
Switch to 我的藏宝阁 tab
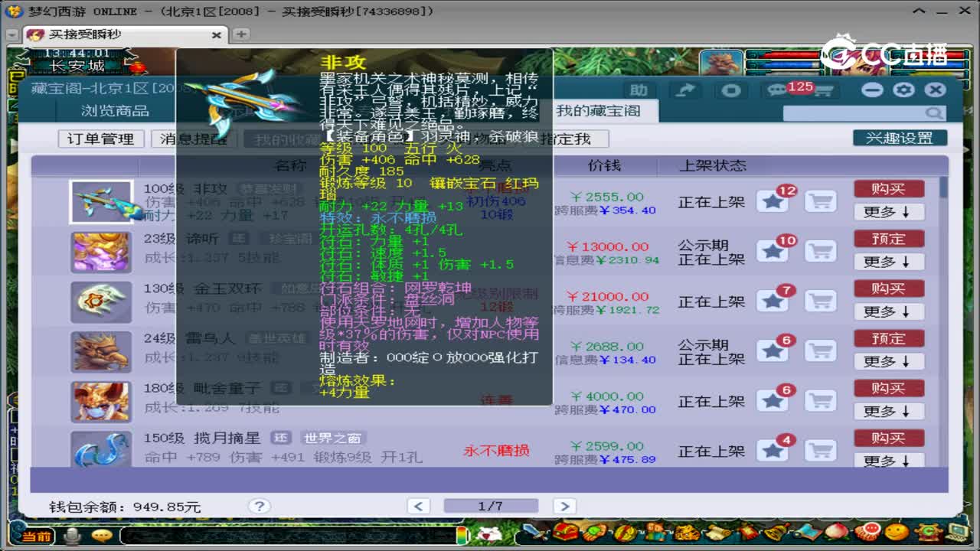598,111
